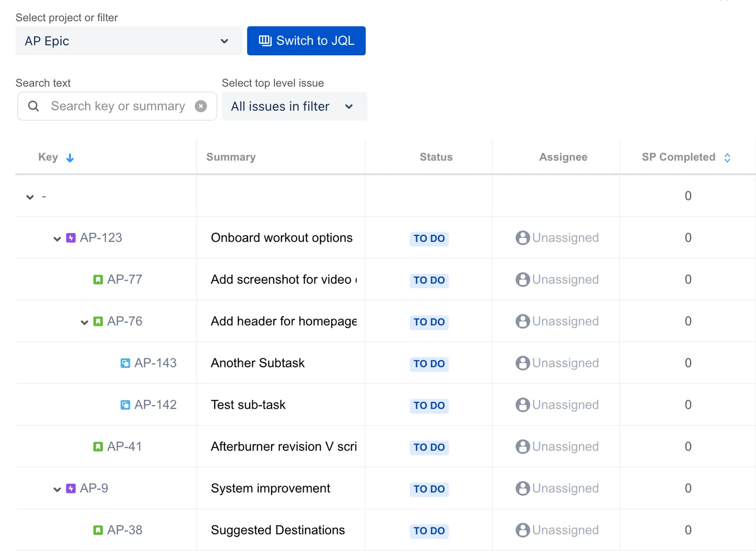Click the epic icon beside AP-9
This screenshot has height=551, width=756.
[71, 488]
